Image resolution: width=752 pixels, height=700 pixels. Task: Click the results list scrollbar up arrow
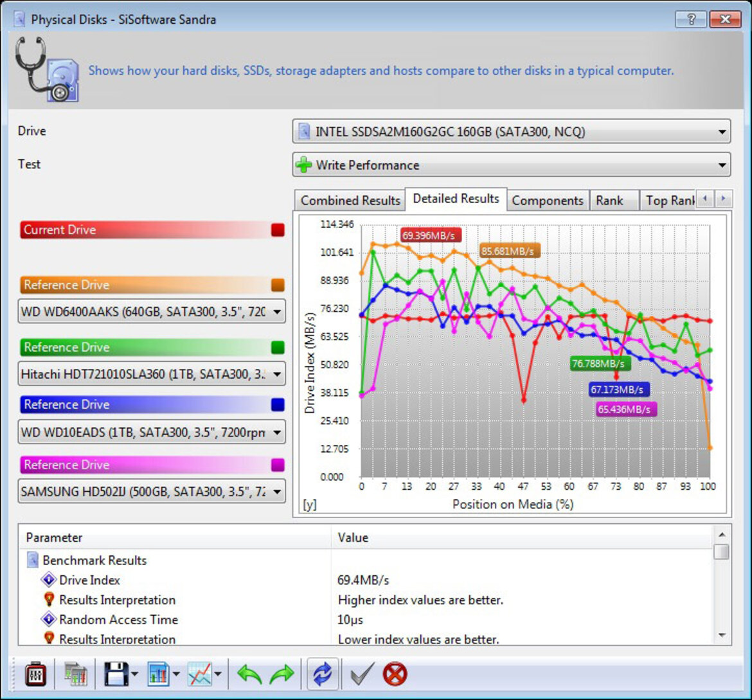click(x=722, y=534)
